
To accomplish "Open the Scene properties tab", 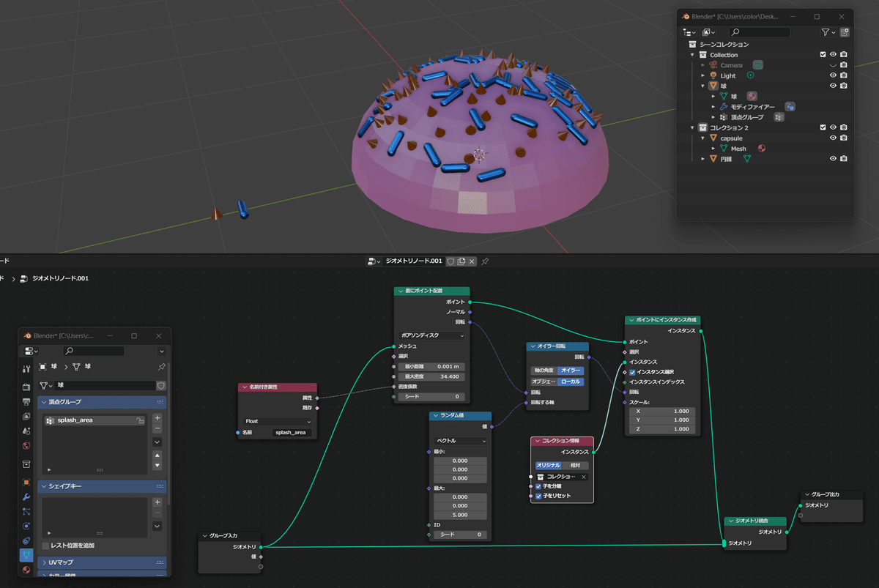I will [26, 431].
